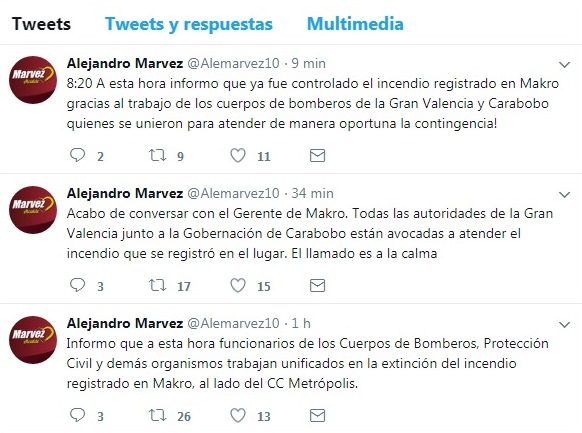
Task: Open the Multimedia tab
Action: point(355,24)
